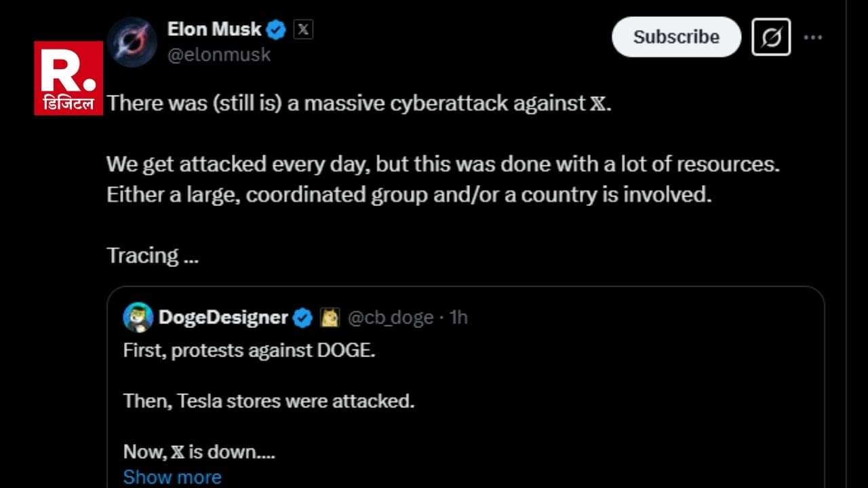Click the blue verified badge beside Elon Musk
The image size is (868, 488).
(276, 30)
